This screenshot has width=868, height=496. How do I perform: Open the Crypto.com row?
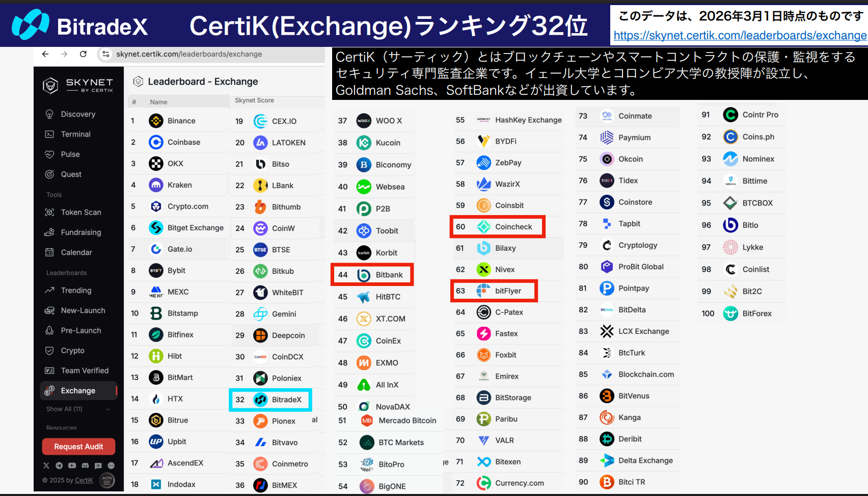tap(178, 206)
